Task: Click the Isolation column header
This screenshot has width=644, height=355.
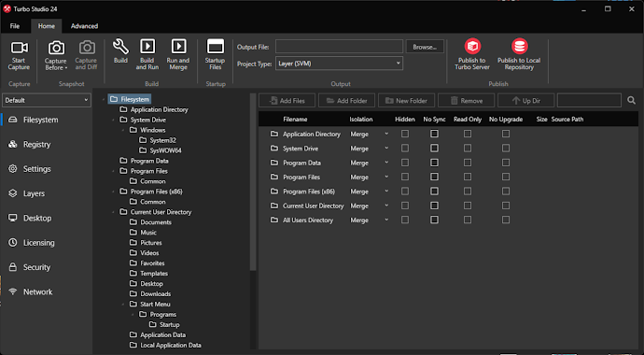Action: click(x=361, y=120)
